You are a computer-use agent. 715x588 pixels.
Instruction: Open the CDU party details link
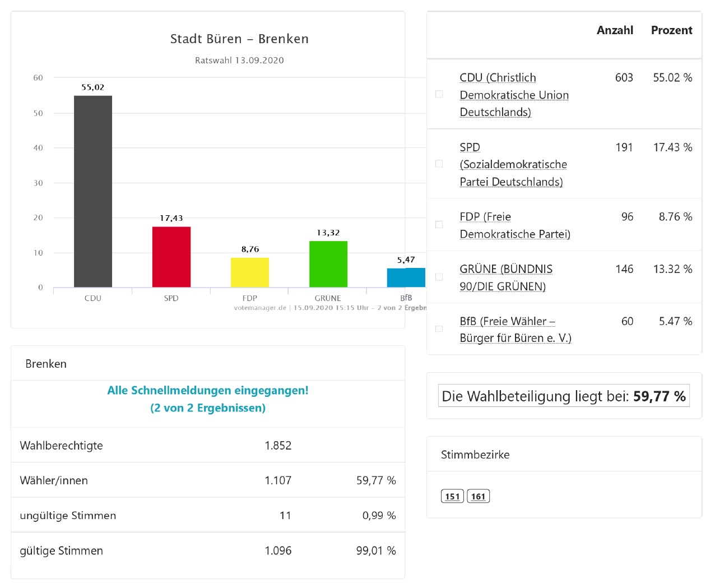pos(498,95)
